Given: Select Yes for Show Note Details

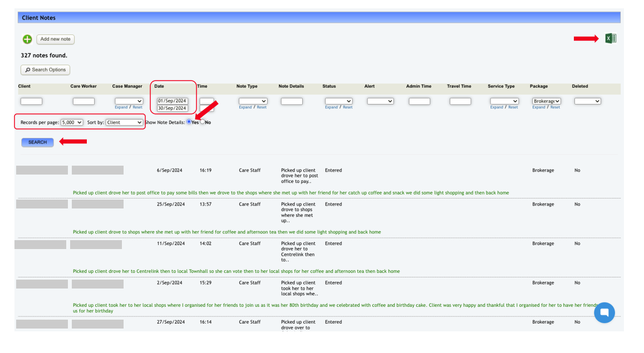Looking at the screenshot, I should point(189,122).
